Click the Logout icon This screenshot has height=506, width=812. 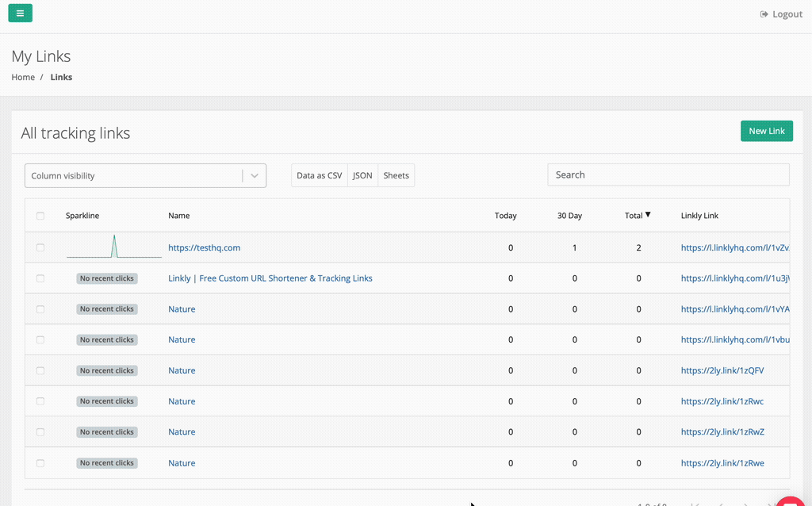coord(764,13)
